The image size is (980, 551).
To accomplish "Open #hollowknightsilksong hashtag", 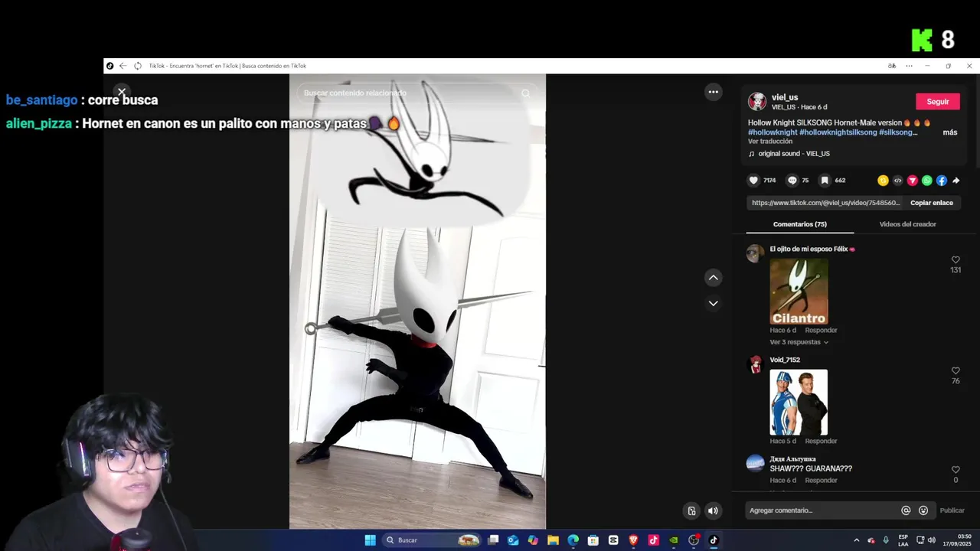I will tap(838, 132).
